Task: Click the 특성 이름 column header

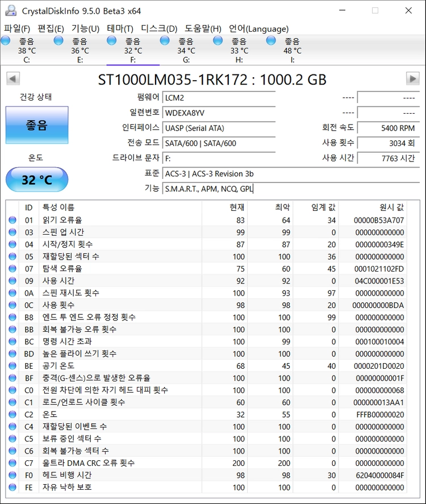Action: tap(120, 207)
